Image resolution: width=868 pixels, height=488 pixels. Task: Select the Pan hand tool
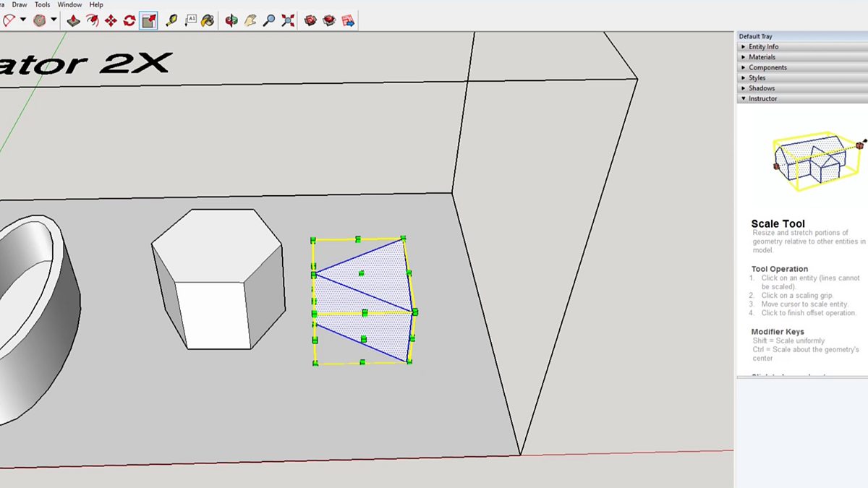tap(250, 21)
